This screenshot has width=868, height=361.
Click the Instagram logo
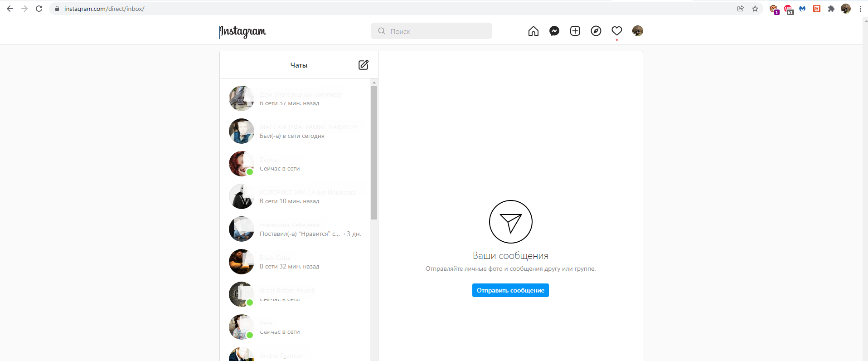[x=242, y=31]
